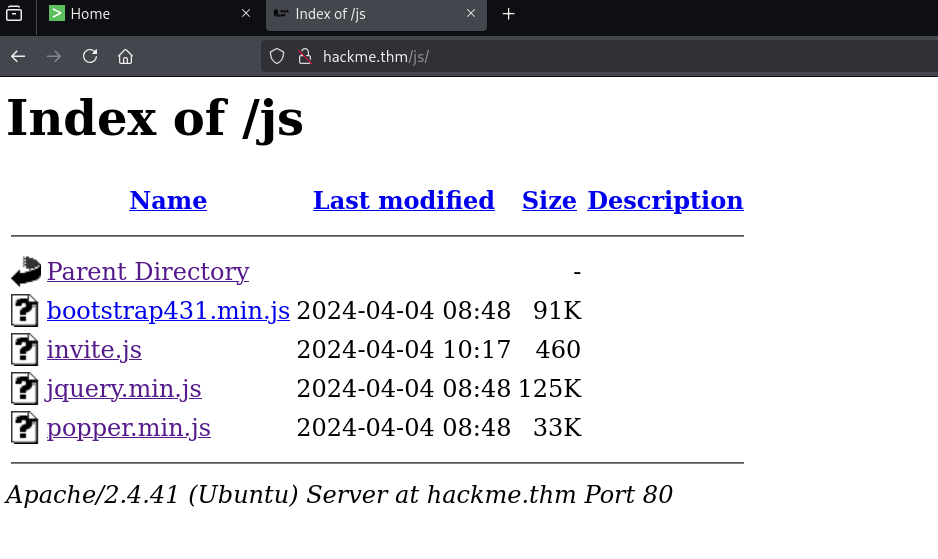Click the file icon next to popper.min.js
This screenshot has height=559, width=938.
(25, 428)
